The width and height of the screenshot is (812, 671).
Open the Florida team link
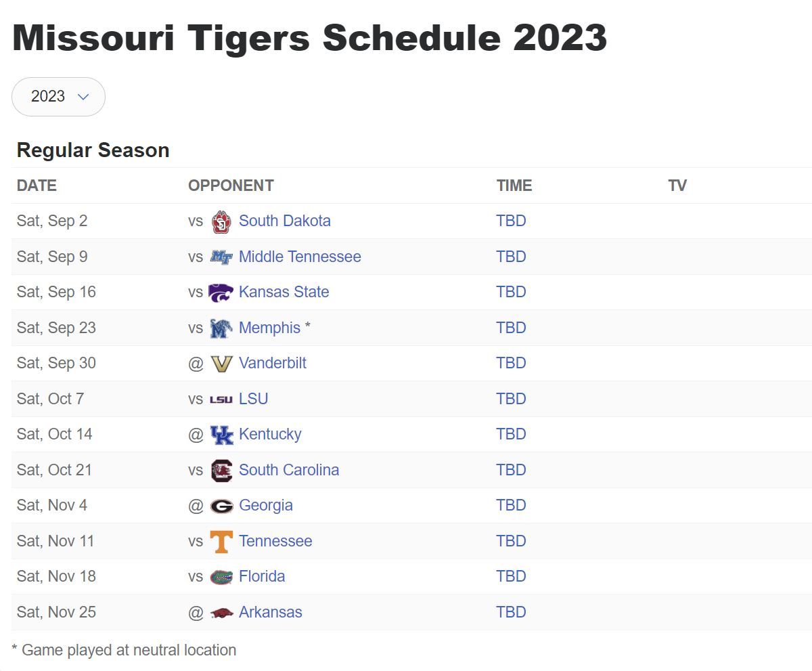pyautogui.click(x=262, y=577)
